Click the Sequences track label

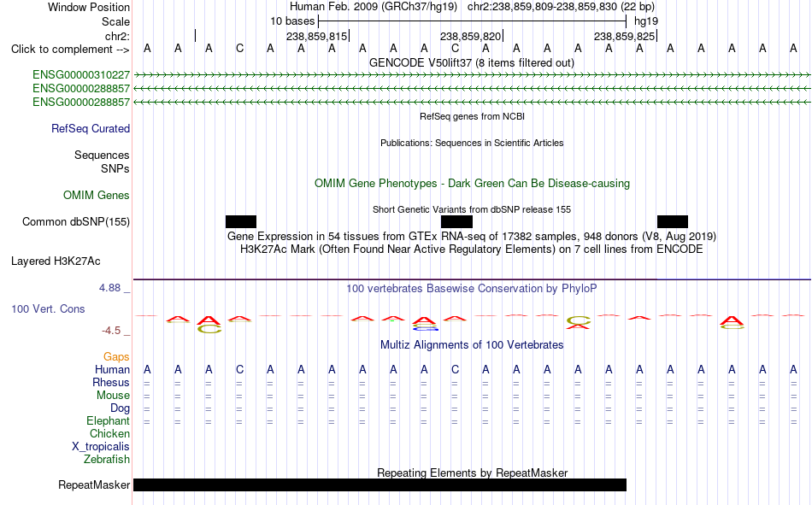pyautogui.click(x=102, y=155)
